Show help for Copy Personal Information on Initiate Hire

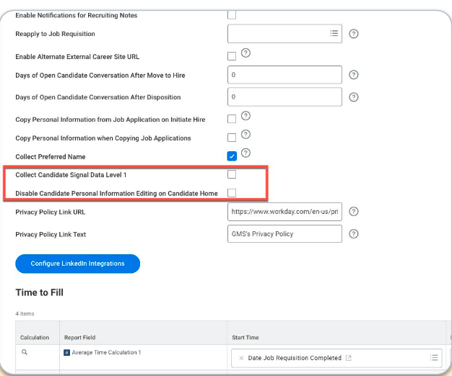pyautogui.click(x=246, y=116)
